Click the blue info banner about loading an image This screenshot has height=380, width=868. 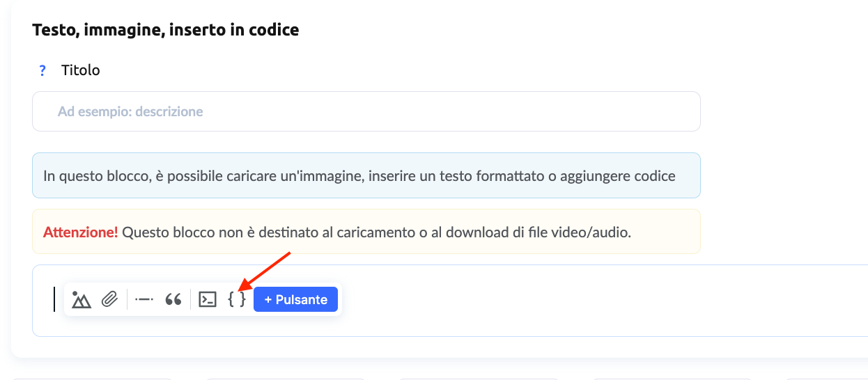click(366, 175)
